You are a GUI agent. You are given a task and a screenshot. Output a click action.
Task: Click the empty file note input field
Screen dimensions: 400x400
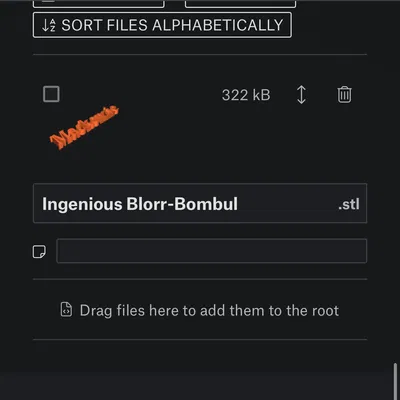(212, 251)
